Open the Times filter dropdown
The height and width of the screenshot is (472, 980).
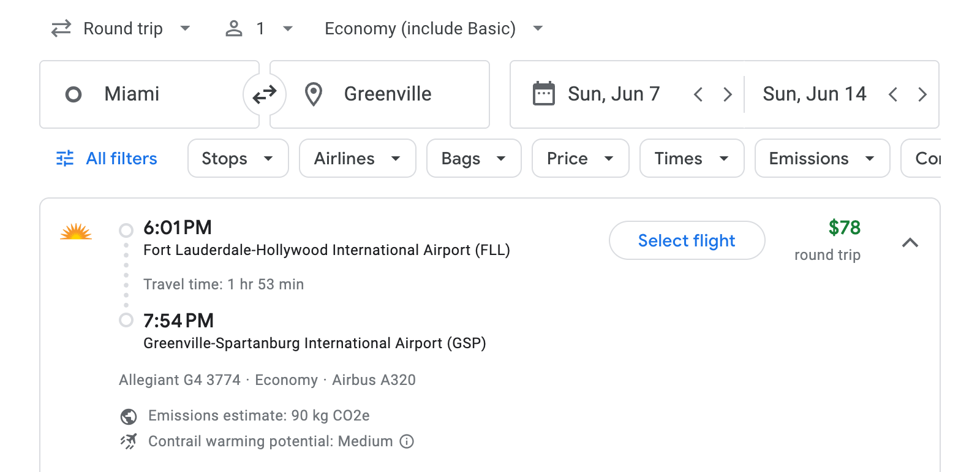point(692,159)
